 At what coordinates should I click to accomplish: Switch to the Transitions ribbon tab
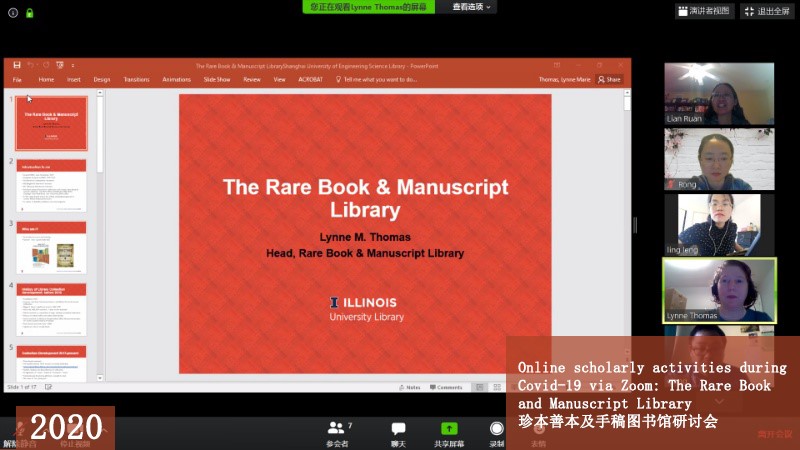(137, 79)
